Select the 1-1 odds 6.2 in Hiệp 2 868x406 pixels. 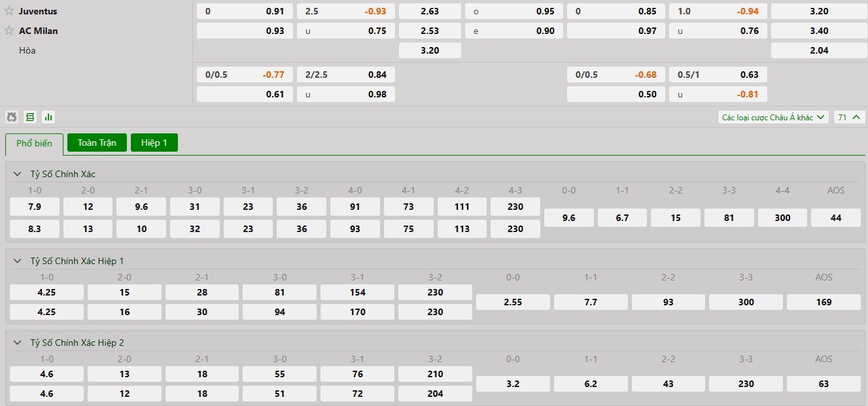pyautogui.click(x=591, y=384)
